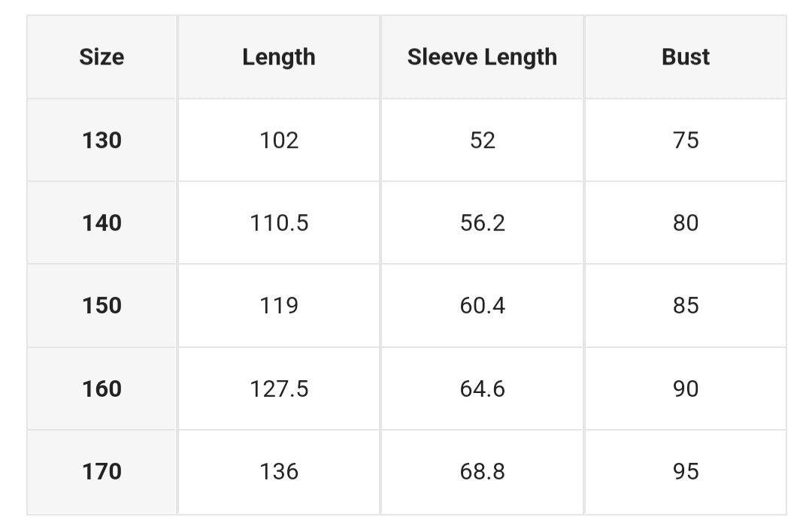
Task: Click the length value 127.5
Action: point(279,389)
